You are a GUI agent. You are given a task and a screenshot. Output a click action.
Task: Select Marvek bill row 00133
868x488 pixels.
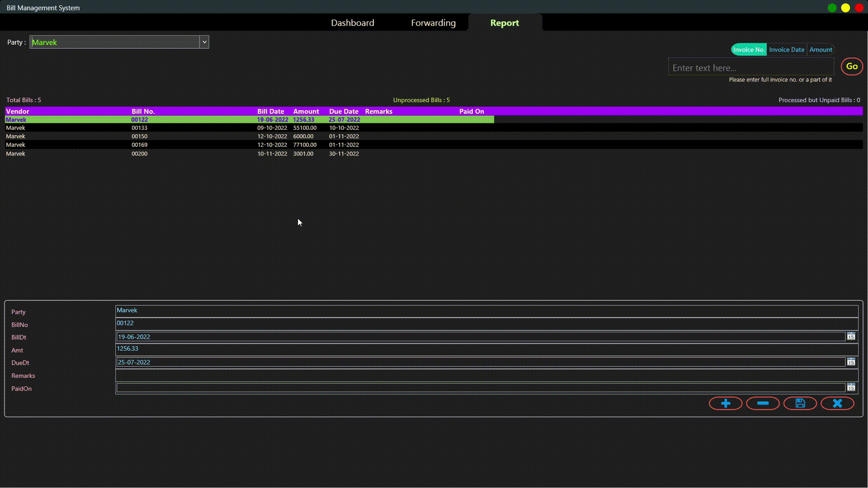click(x=238, y=127)
